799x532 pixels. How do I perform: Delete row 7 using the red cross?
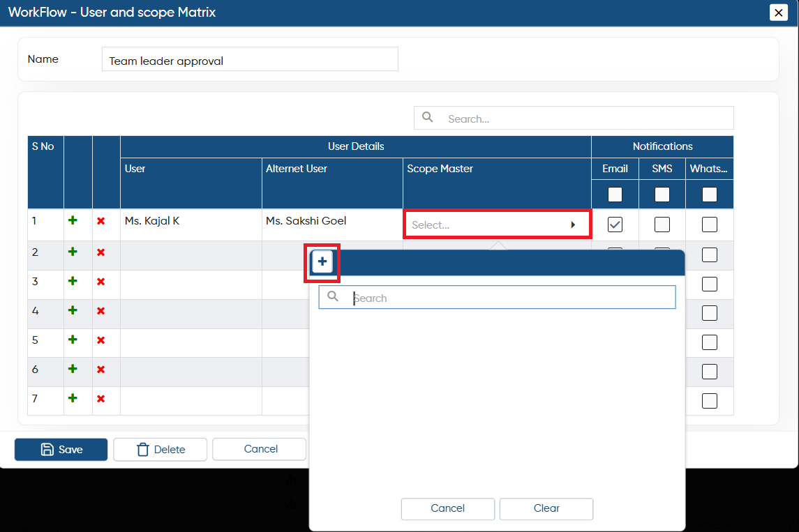pos(101,399)
